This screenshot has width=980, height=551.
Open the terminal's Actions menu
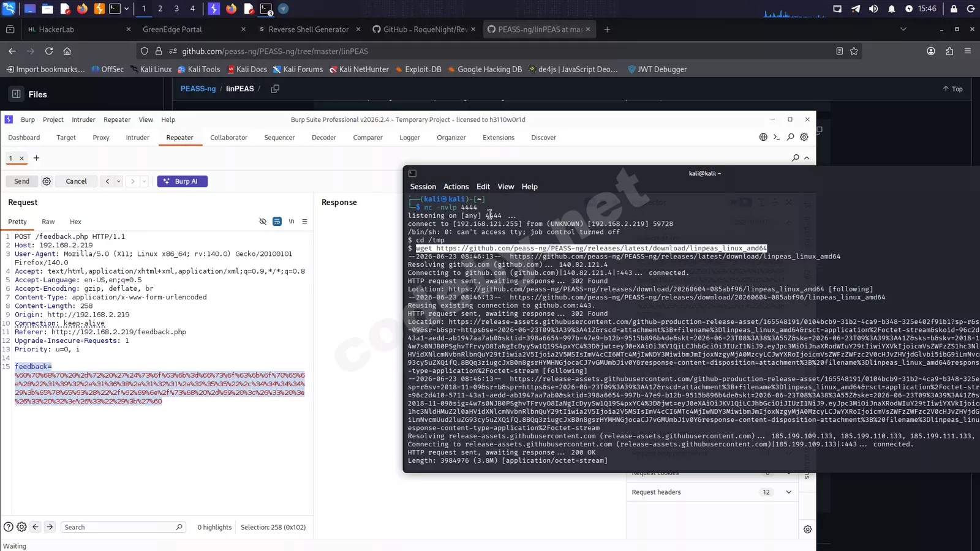pyautogui.click(x=456, y=187)
